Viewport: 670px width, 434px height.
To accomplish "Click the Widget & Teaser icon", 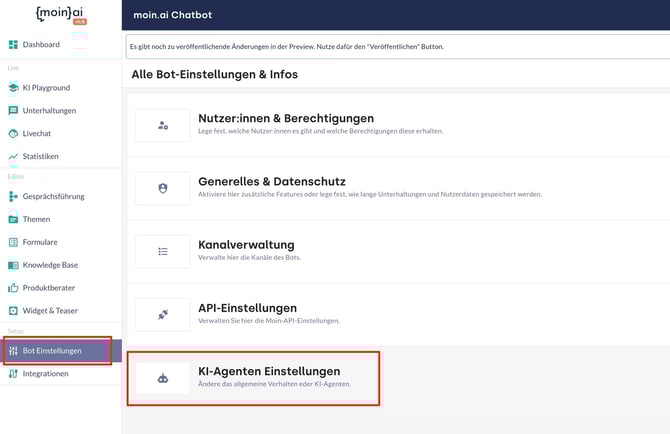I will 13,310.
